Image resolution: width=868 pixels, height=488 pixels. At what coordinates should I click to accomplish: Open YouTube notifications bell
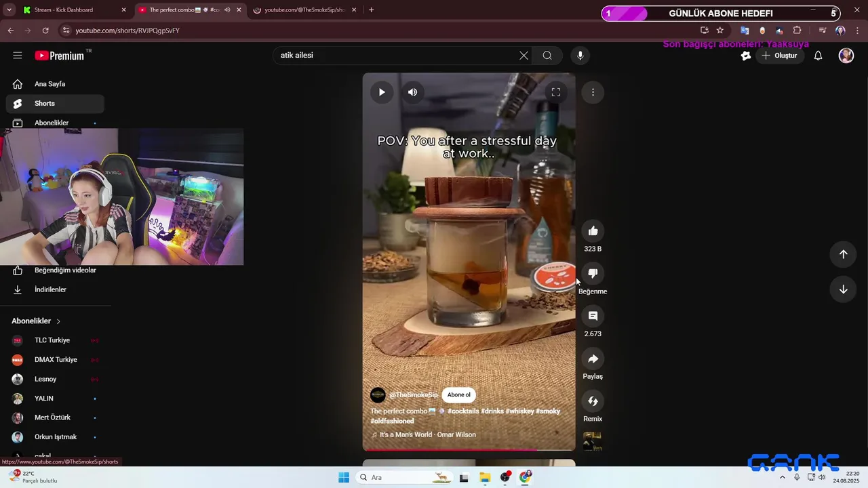point(818,56)
